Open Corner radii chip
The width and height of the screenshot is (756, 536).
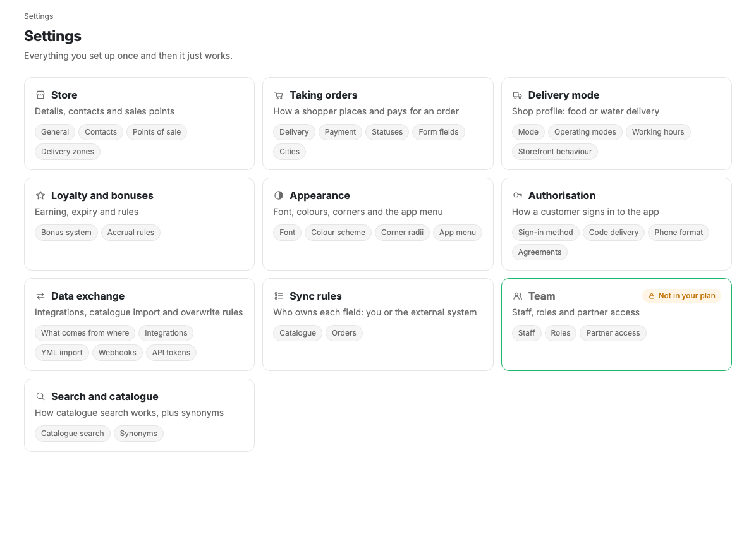coord(402,233)
